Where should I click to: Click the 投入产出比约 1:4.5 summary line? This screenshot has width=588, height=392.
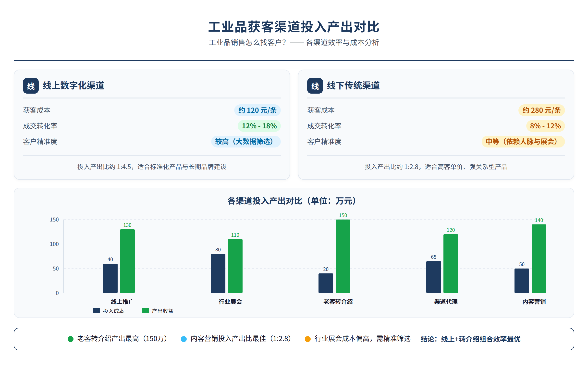point(152,167)
